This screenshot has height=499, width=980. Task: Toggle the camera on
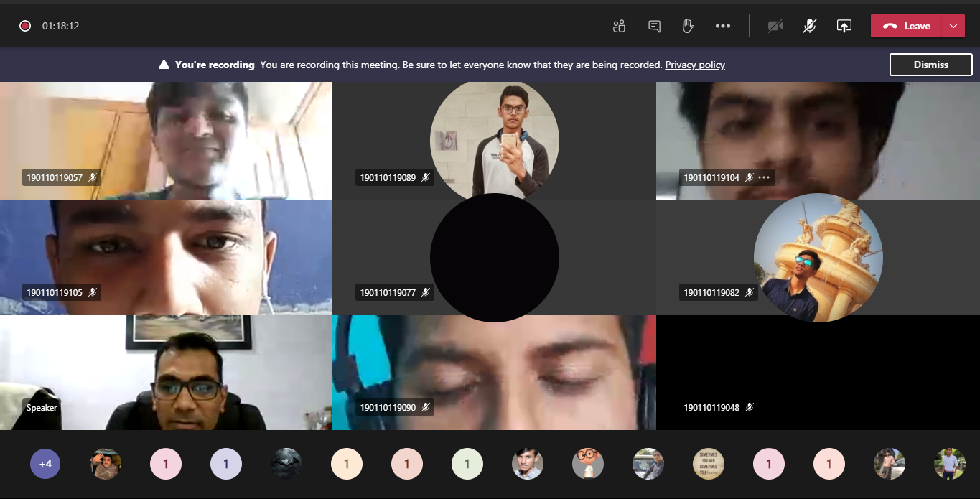(775, 26)
